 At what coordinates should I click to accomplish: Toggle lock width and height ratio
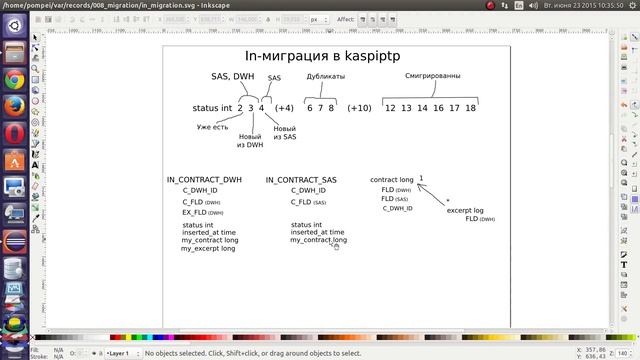[268, 20]
